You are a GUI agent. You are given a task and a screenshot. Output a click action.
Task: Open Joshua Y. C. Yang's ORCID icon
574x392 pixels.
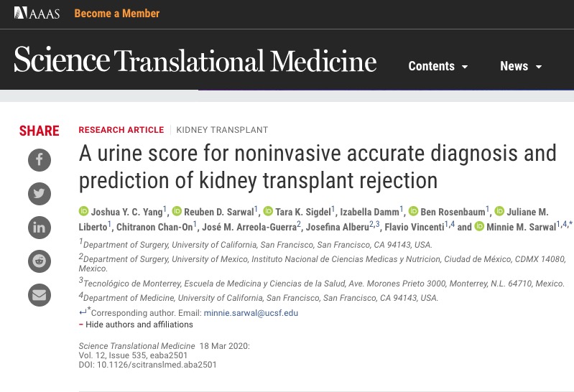(84, 211)
